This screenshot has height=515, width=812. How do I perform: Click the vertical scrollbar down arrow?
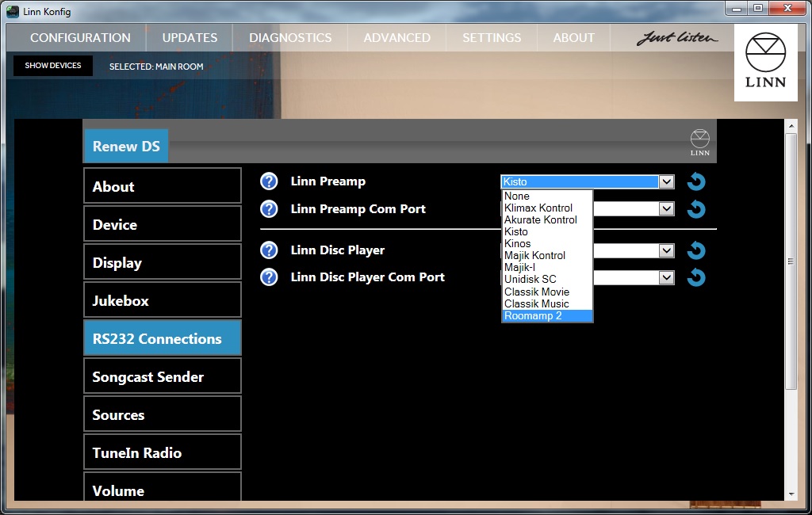791,494
